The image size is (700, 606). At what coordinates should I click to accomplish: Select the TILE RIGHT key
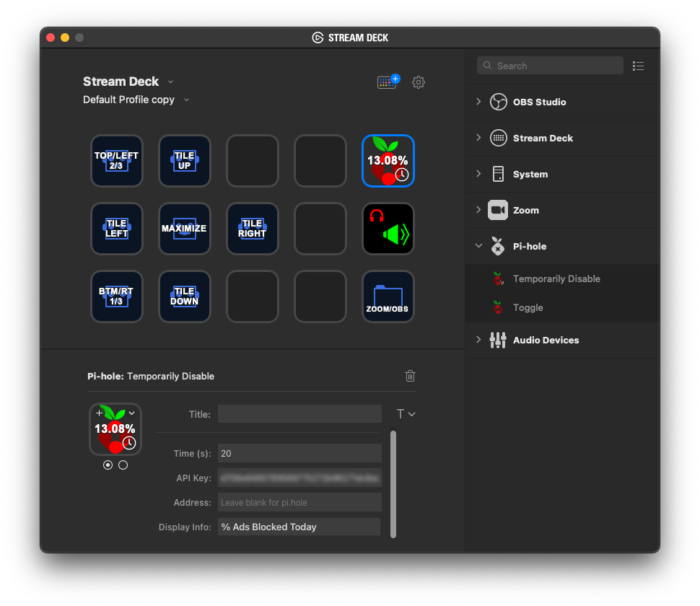point(253,229)
